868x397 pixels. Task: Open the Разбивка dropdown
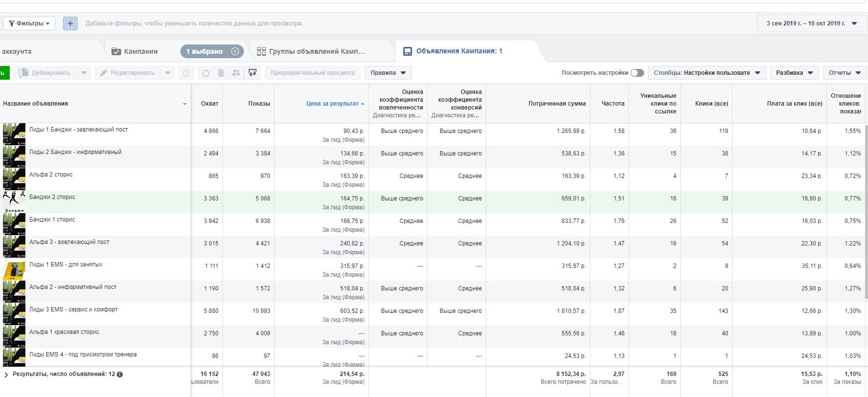(795, 73)
